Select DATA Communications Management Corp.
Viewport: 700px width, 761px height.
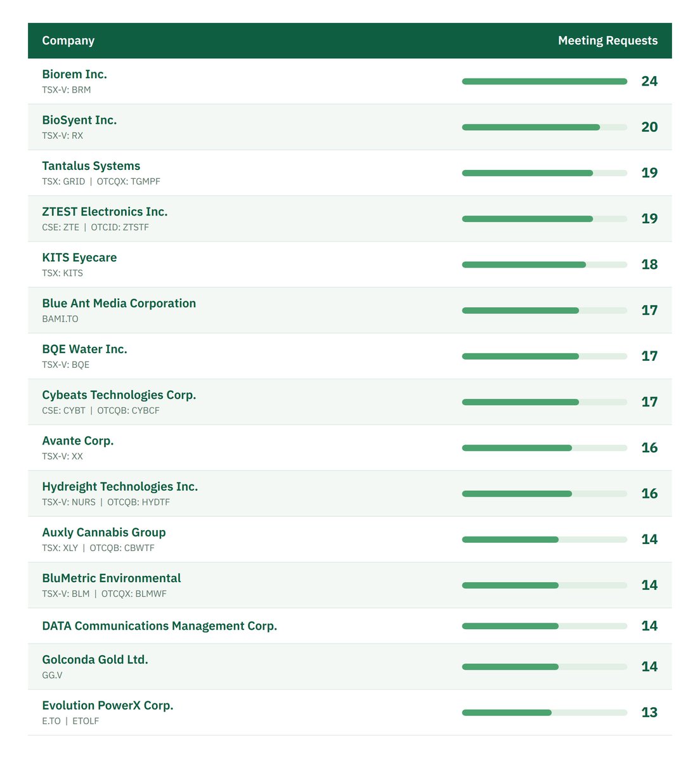[x=159, y=626]
